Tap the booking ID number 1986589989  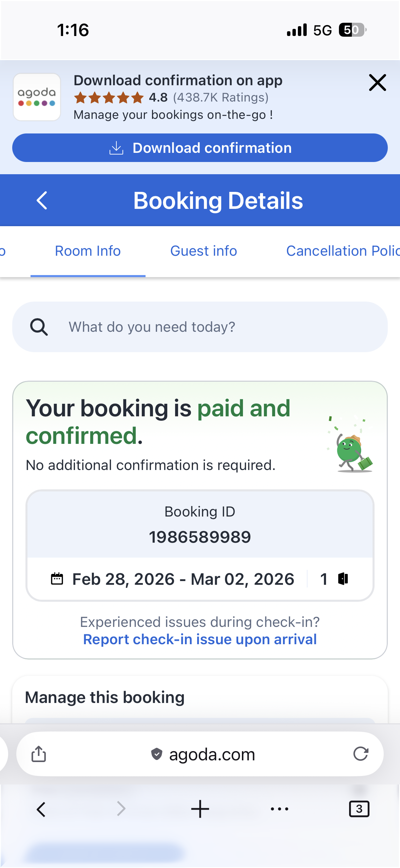[x=200, y=537]
